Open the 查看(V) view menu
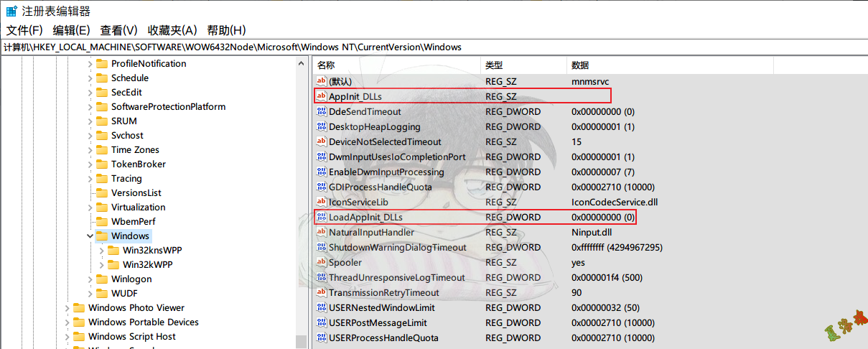 [118, 30]
